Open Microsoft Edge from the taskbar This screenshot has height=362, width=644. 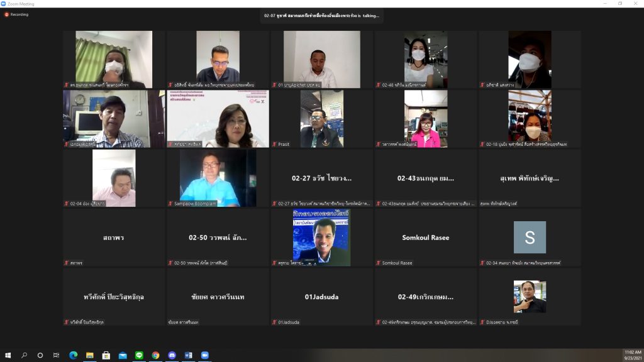point(74,355)
